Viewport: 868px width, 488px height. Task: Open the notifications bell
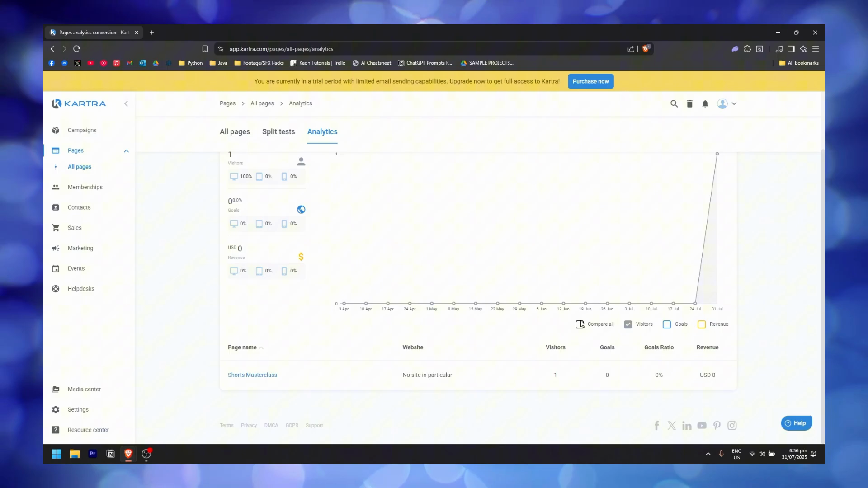tap(705, 103)
